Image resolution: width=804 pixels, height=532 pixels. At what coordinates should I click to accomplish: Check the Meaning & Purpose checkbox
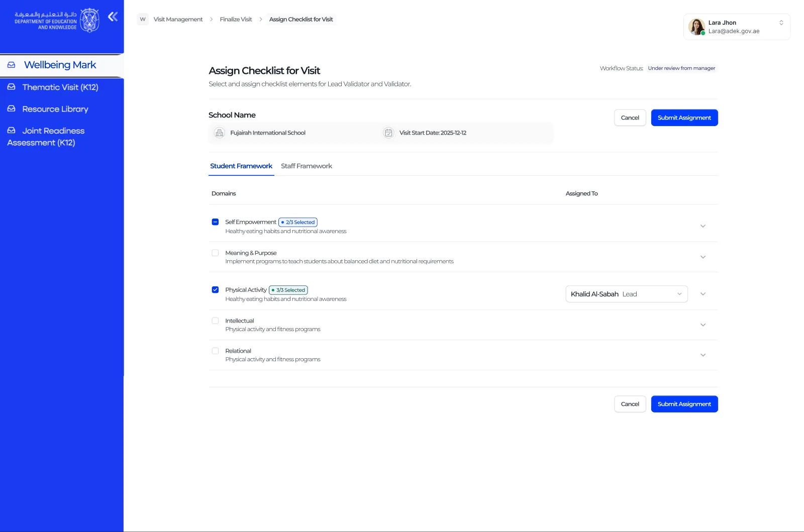pyautogui.click(x=215, y=253)
